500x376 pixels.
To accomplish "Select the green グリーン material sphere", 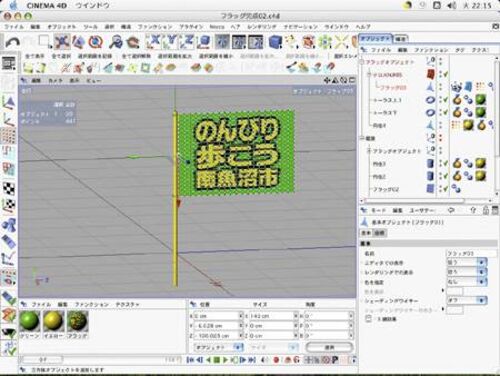I will [x=30, y=321].
